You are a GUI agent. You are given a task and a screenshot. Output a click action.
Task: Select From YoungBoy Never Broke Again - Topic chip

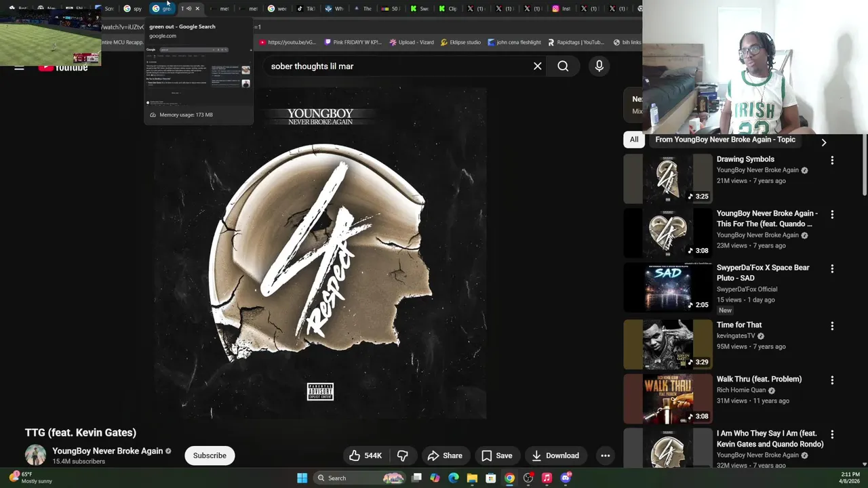point(725,140)
